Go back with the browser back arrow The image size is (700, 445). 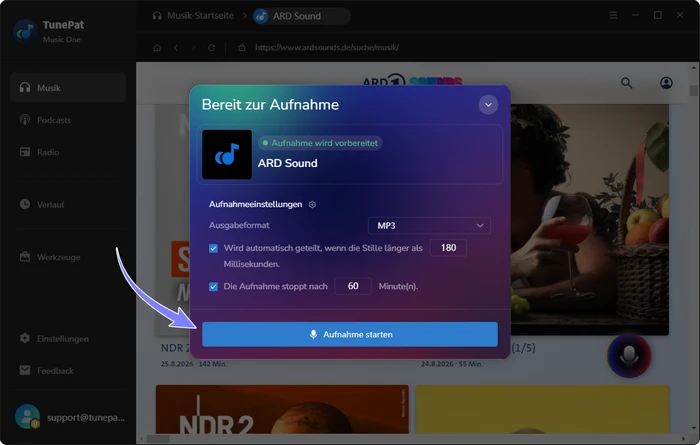coord(176,47)
